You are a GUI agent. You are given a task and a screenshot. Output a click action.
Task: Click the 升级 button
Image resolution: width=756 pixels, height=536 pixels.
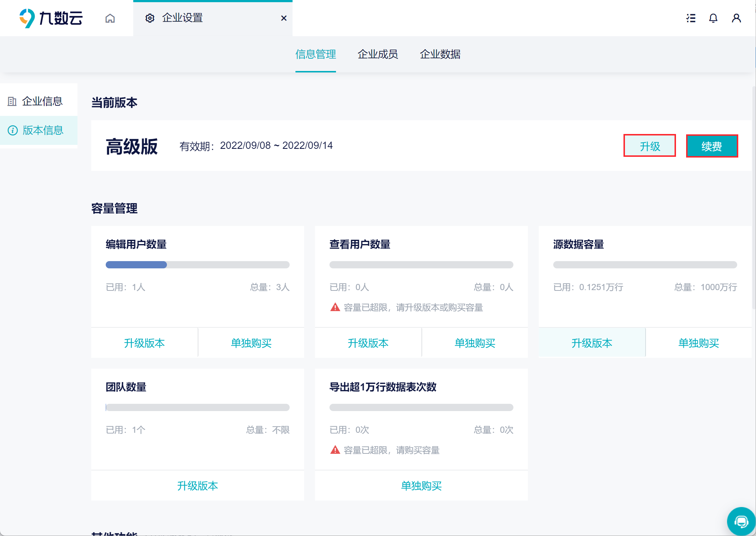[650, 146]
